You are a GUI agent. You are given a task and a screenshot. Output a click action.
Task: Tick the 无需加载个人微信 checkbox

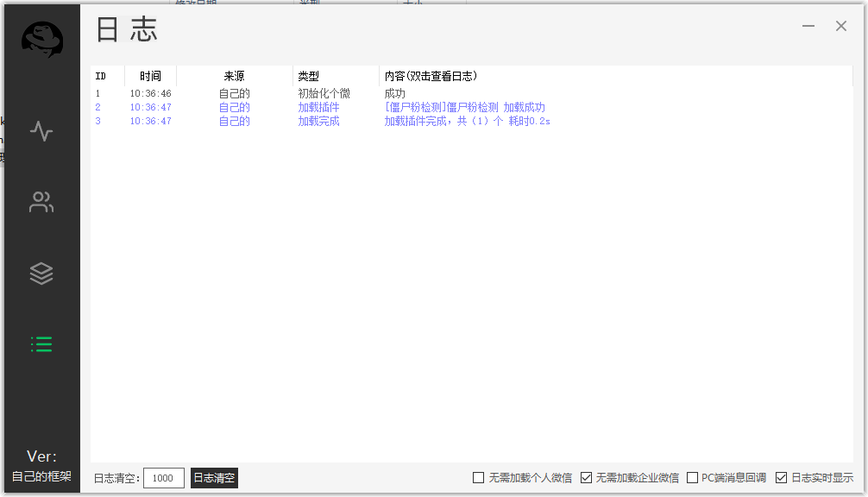(479, 478)
